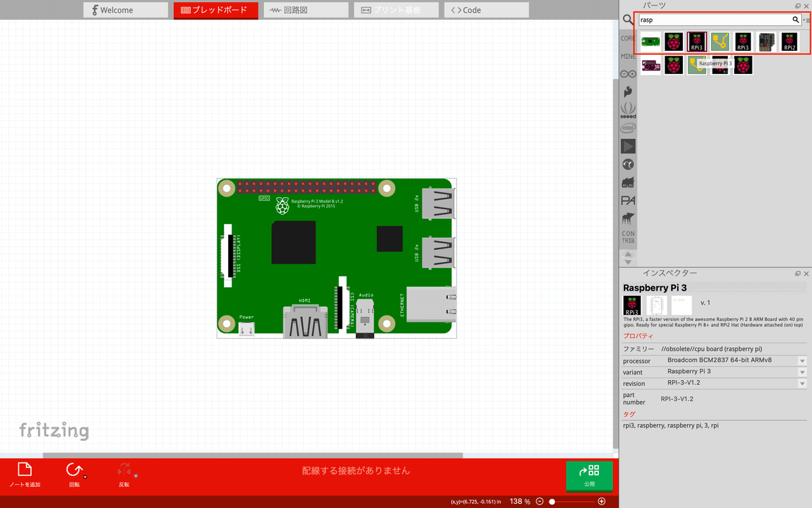Open the play-arrow logo parts bin

coord(628,146)
